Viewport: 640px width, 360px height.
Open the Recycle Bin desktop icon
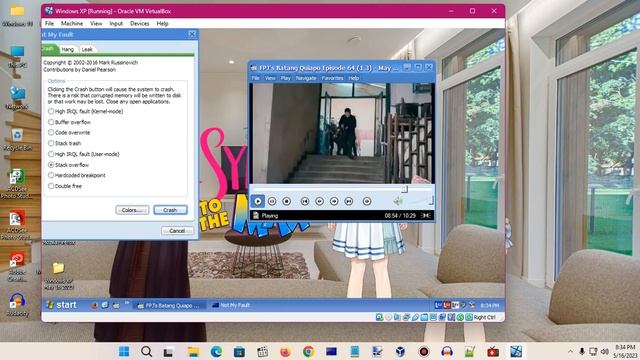(17, 140)
